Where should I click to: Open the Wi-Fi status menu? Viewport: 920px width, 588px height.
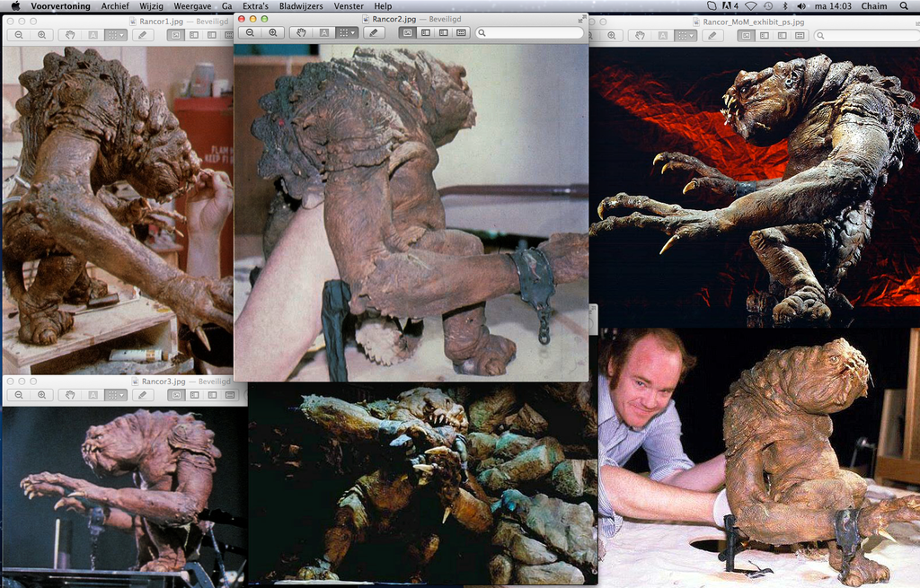(x=750, y=6)
